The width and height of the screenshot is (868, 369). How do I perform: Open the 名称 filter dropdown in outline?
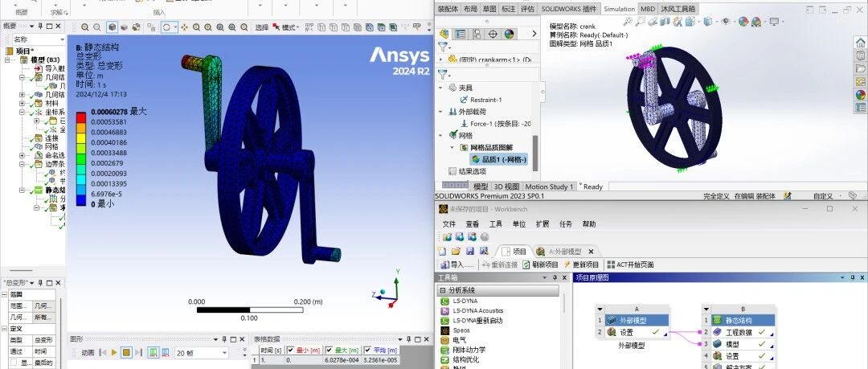coord(62,40)
